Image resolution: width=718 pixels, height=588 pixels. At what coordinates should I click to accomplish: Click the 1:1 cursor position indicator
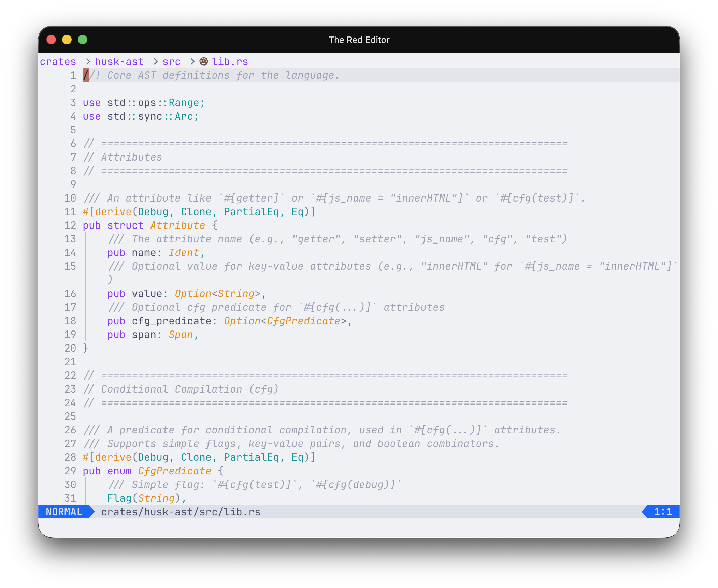[662, 512]
